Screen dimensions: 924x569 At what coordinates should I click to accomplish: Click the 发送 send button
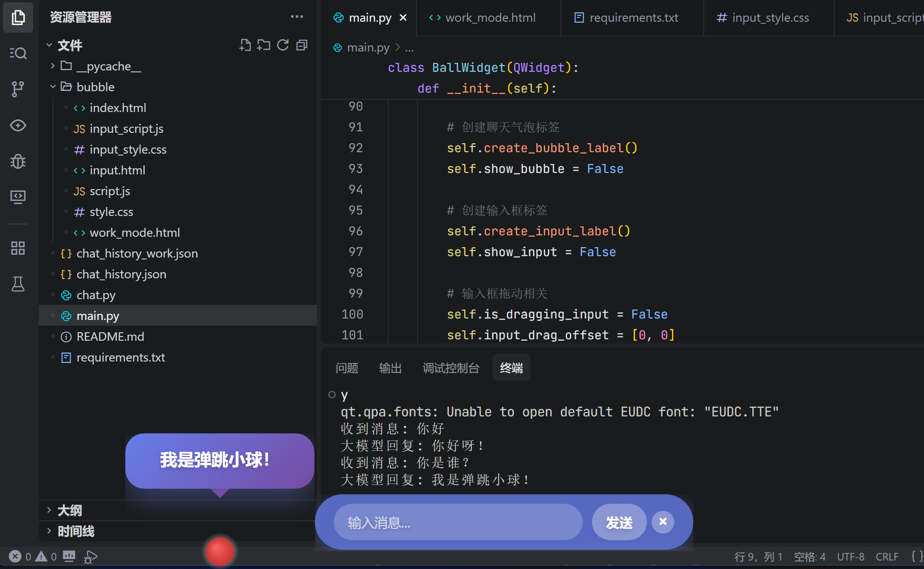tap(619, 522)
